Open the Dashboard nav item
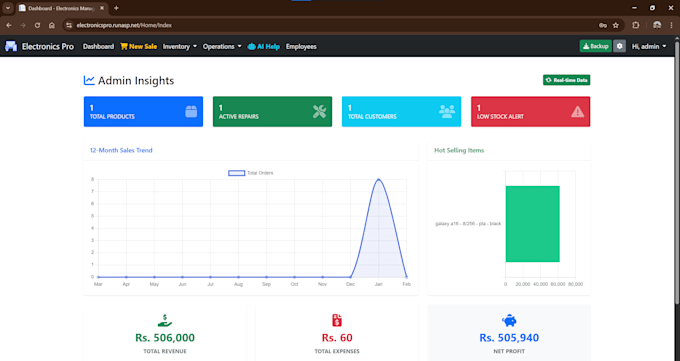This screenshot has height=361, width=680. pos(98,46)
